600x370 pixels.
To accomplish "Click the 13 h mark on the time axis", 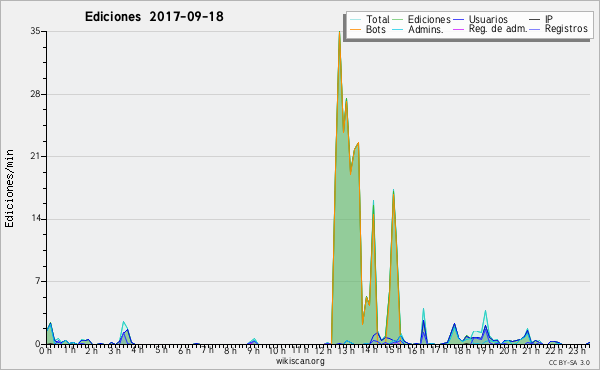I will click(346, 350).
